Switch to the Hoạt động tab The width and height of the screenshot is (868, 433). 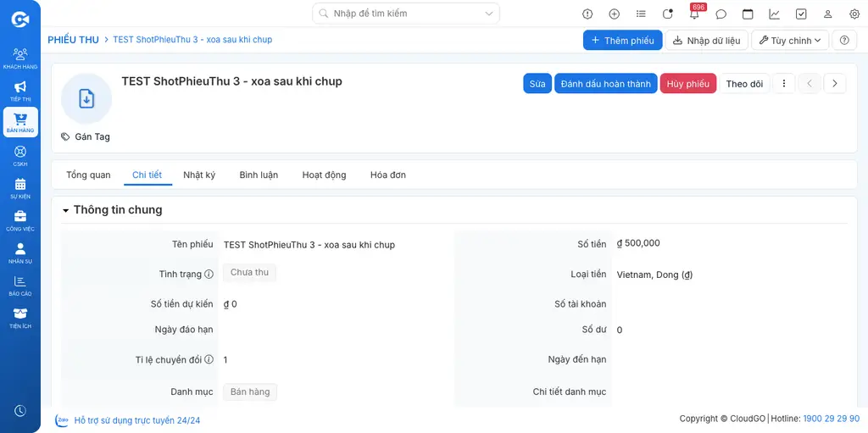[x=325, y=175]
